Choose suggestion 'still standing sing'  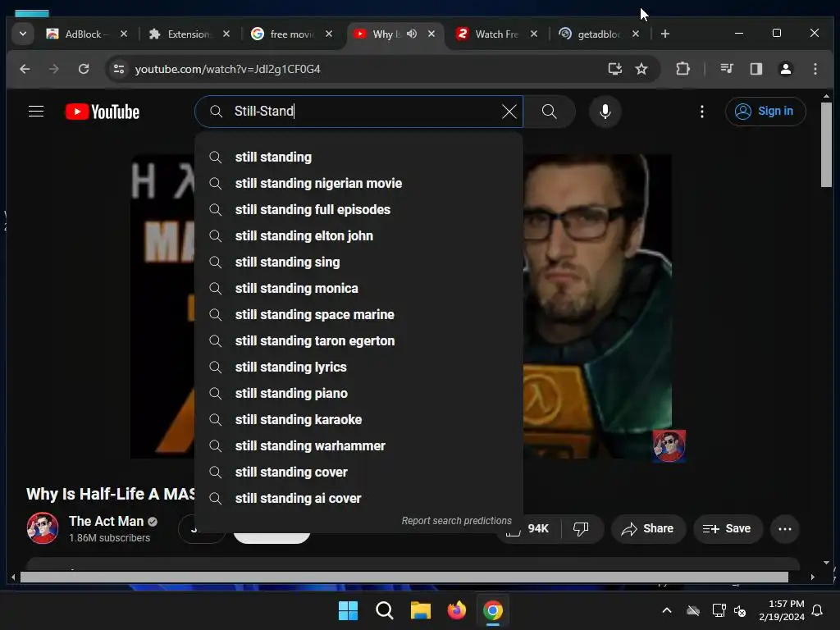[x=359, y=262]
